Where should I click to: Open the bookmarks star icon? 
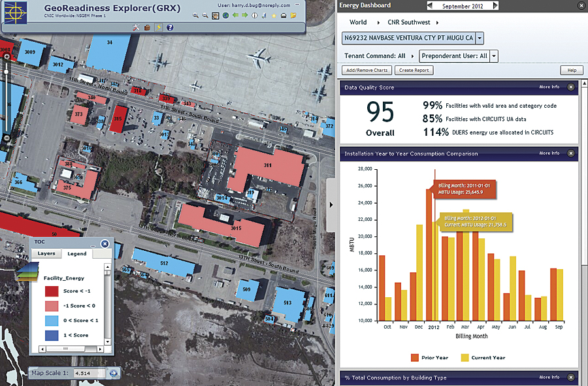pyautogui.click(x=274, y=15)
